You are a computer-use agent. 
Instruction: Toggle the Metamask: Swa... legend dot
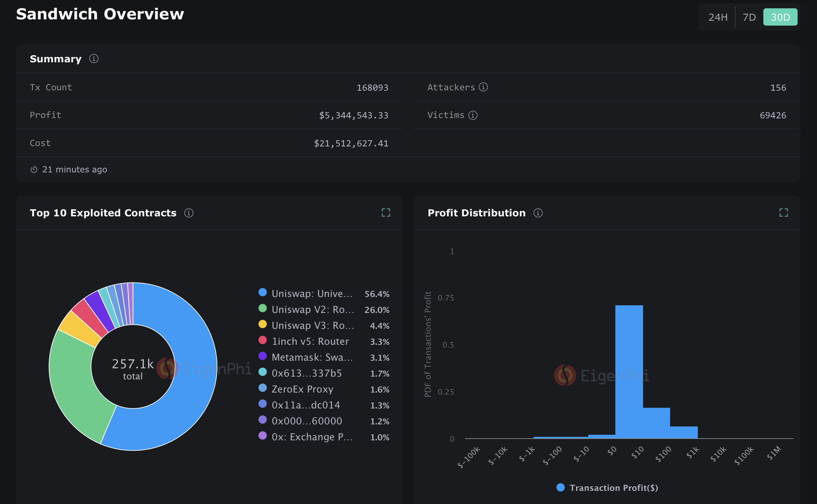click(263, 356)
